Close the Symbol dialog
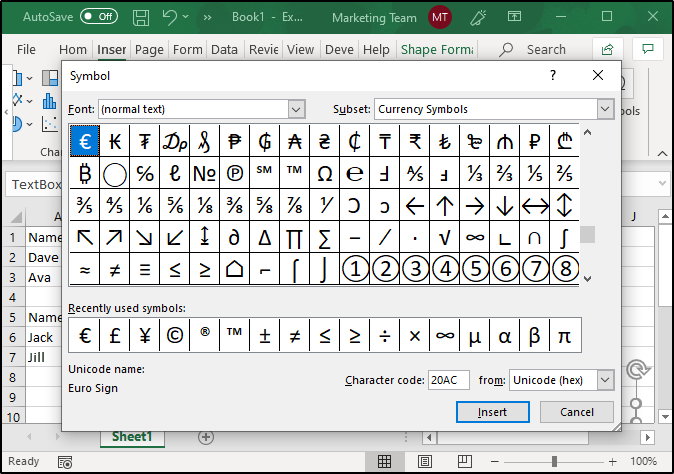The height and width of the screenshot is (474, 674). pyautogui.click(x=597, y=76)
